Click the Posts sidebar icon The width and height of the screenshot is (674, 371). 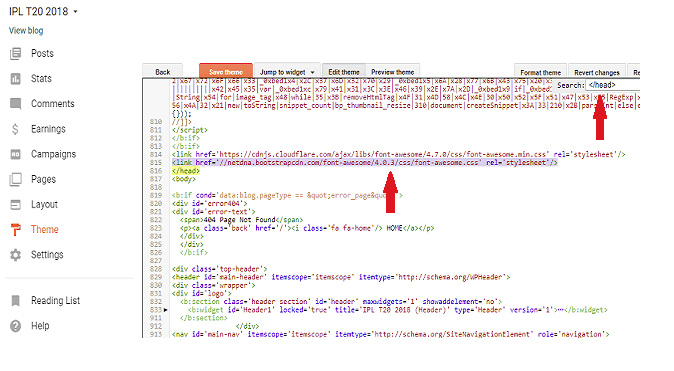pos(15,54)
